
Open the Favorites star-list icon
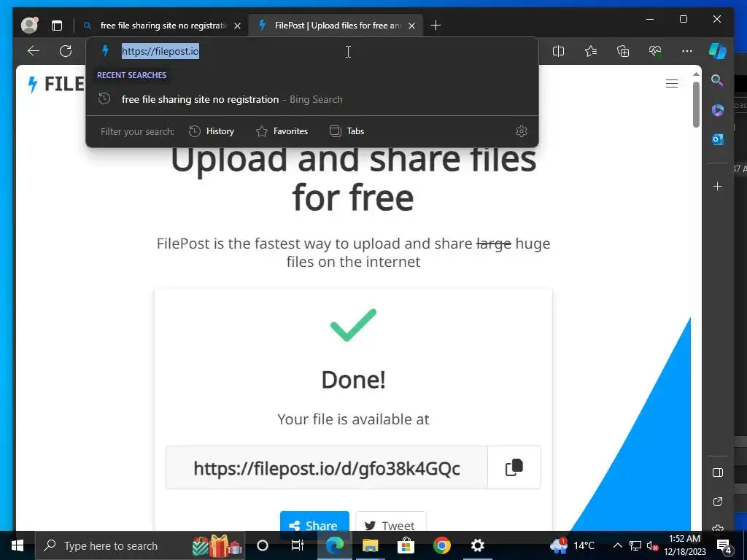point(591,51)
